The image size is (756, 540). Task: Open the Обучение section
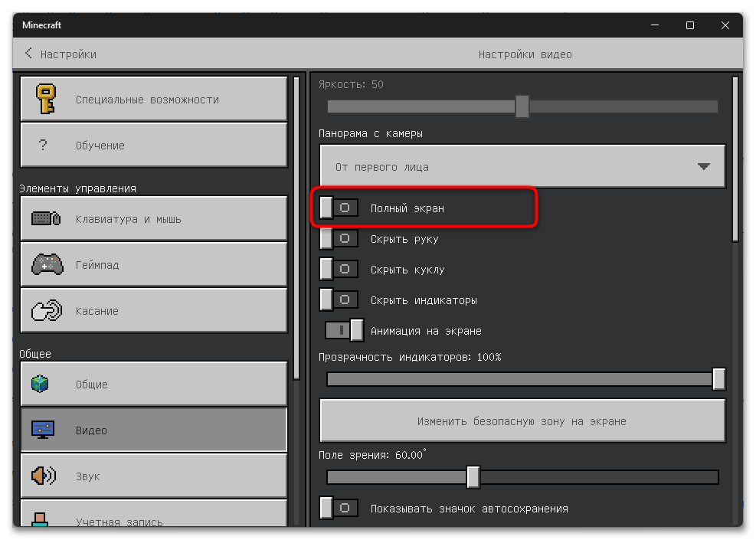[x=154, y=145]
